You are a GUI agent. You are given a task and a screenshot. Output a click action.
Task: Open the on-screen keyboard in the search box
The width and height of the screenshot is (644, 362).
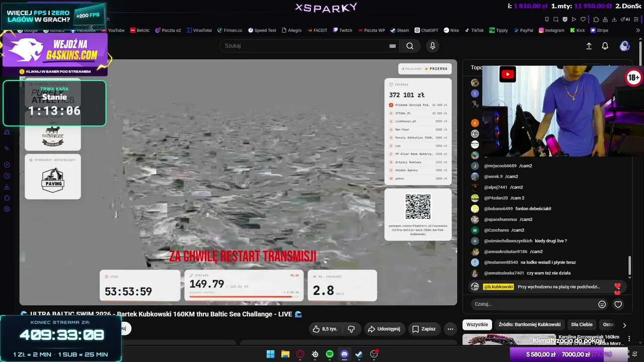click(392, 46)
